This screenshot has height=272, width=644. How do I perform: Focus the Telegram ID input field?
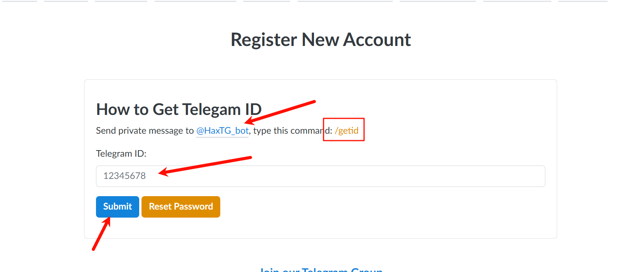pyautogui.click(x=320, y=176)
